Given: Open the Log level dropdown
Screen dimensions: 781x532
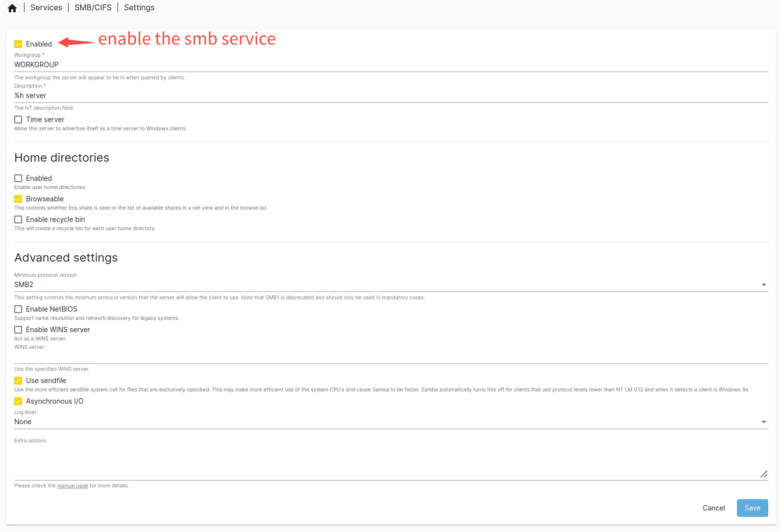Looking at the screenshot, I should point(390,422).
